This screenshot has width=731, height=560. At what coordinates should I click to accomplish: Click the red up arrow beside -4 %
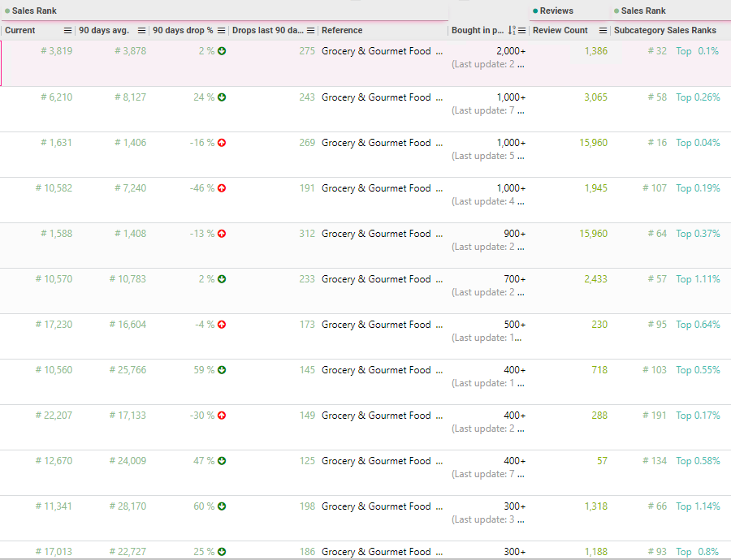pos(222,325)
